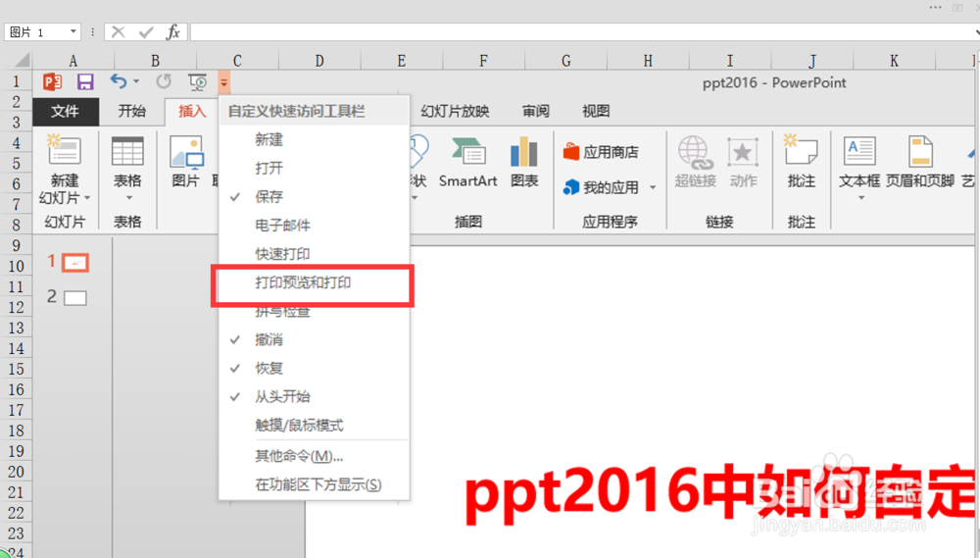Click the 新建幻灯片 icon
This screenshot has width=980, height=558.
65,151
